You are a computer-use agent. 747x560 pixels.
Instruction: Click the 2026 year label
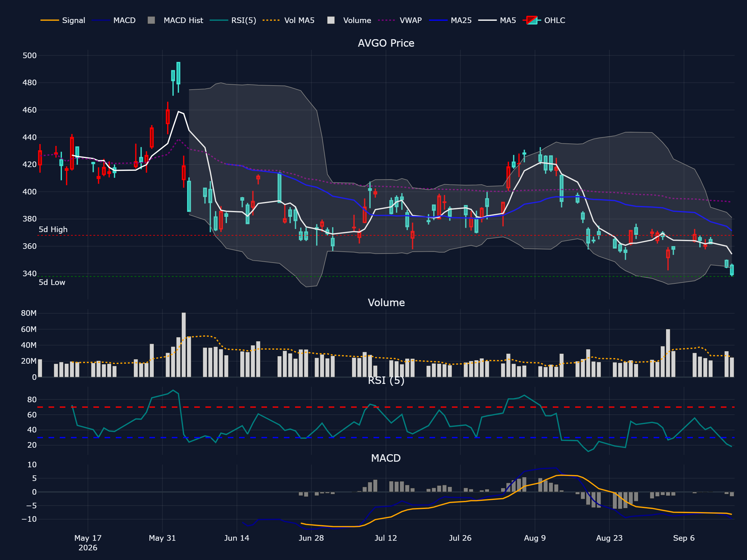tap(88, 548)
